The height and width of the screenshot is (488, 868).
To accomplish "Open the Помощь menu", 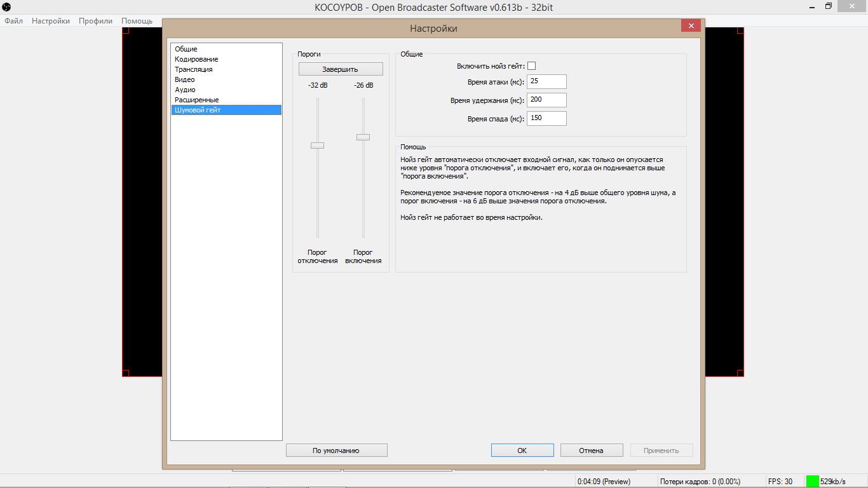I will point(137,21).
